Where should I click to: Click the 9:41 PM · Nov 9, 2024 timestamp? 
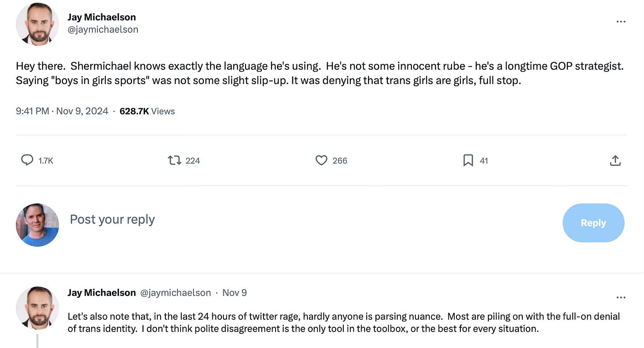pyautogui.click(x=62, y=111)
